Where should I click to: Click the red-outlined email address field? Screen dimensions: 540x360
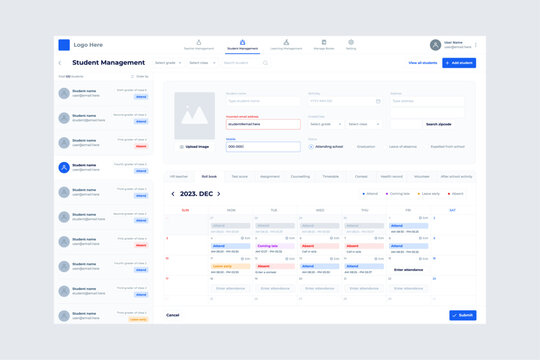point(263,124)
